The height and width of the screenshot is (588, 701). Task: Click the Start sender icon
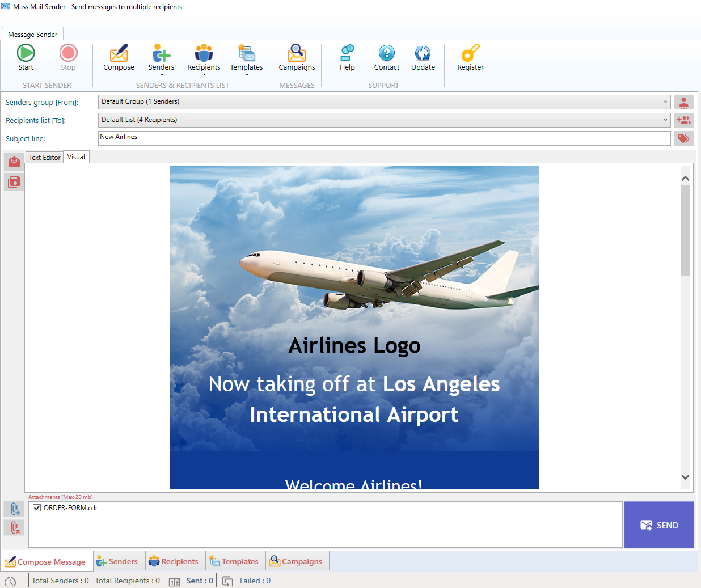coord(26,53)
